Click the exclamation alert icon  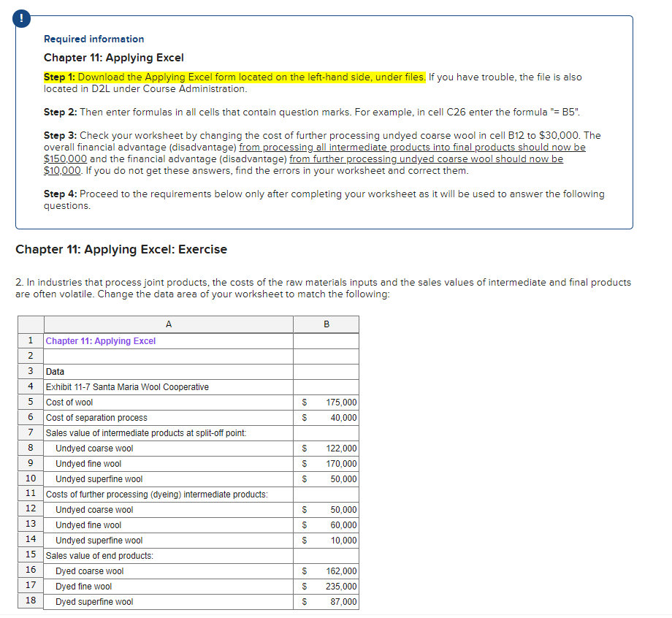21,18
